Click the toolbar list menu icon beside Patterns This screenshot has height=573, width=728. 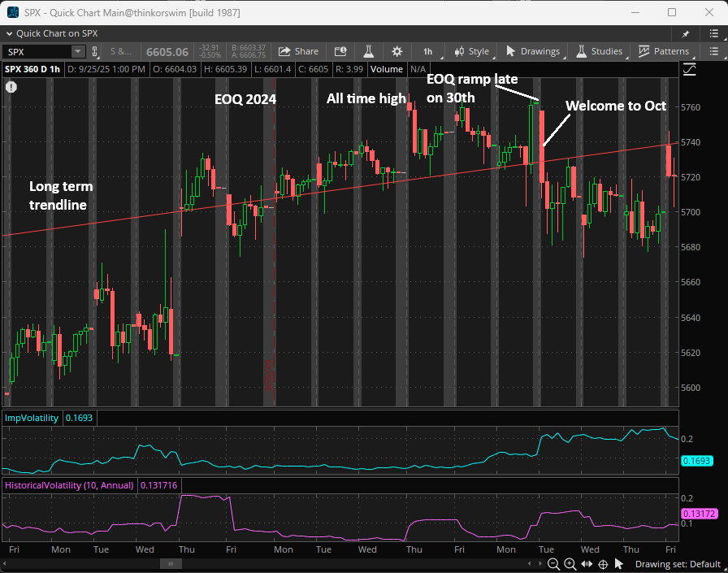click(714, 51)
